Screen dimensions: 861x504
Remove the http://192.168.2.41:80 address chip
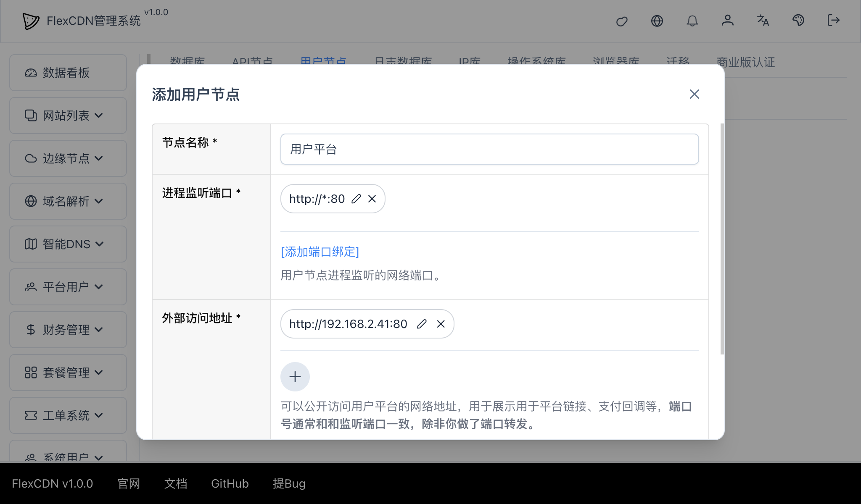[441, 324]
